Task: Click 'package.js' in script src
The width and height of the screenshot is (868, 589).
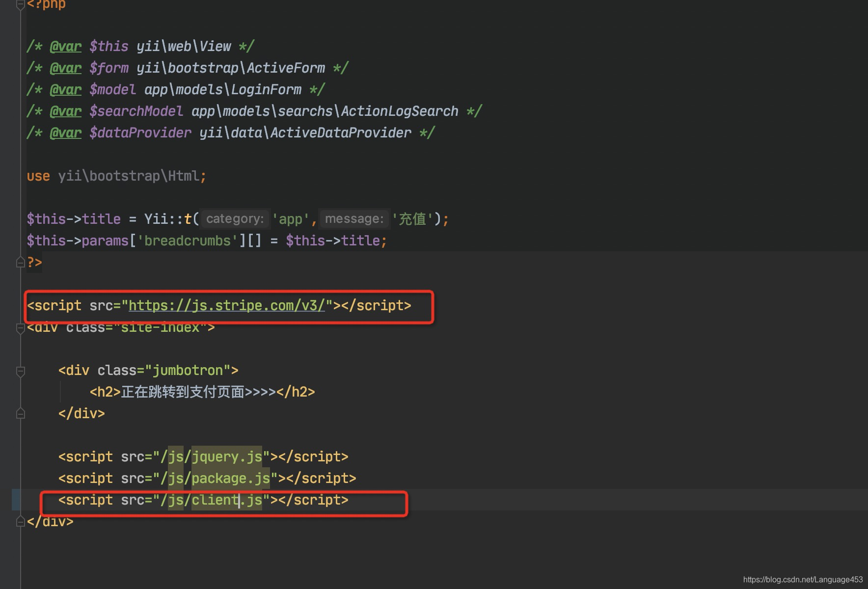Action: point(231,478)
